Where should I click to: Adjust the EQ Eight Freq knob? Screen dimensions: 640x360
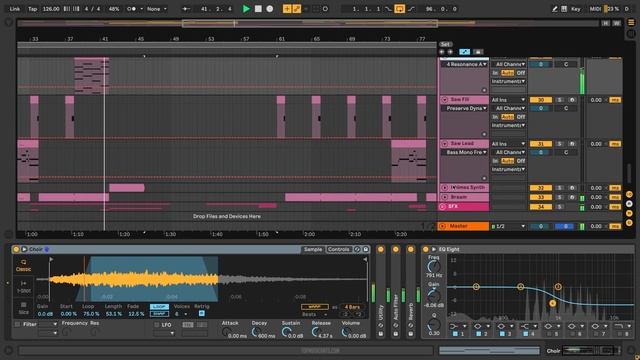coord(433,267)
